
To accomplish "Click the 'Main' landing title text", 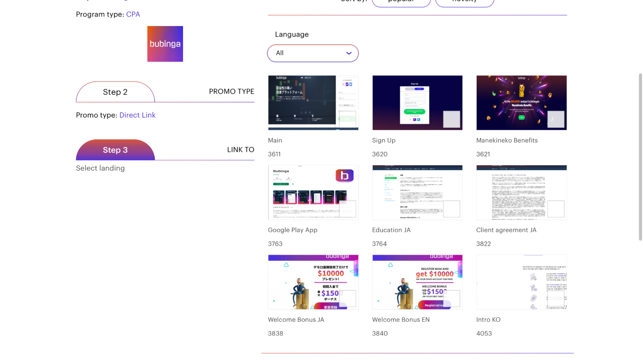I will coord(275,140).
